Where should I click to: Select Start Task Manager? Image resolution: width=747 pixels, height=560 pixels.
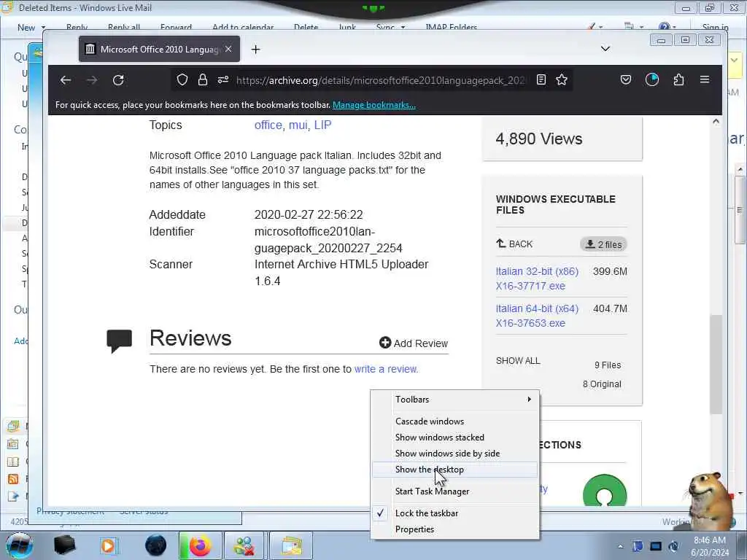pyautogui.click(x=455, y=491)
